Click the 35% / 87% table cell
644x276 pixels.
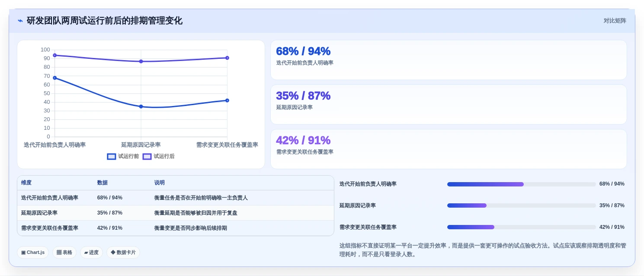(110, 213)
